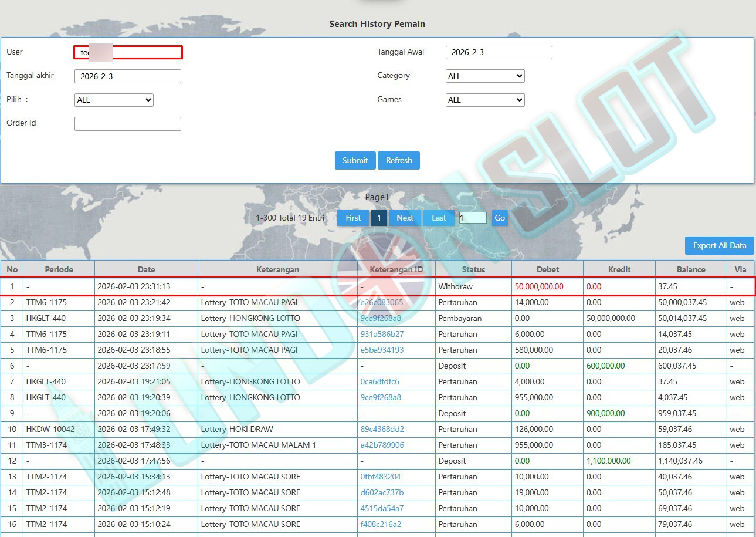Click Export All Data button
This screenshot has width=756, height=537.
[x=719, y=245]
